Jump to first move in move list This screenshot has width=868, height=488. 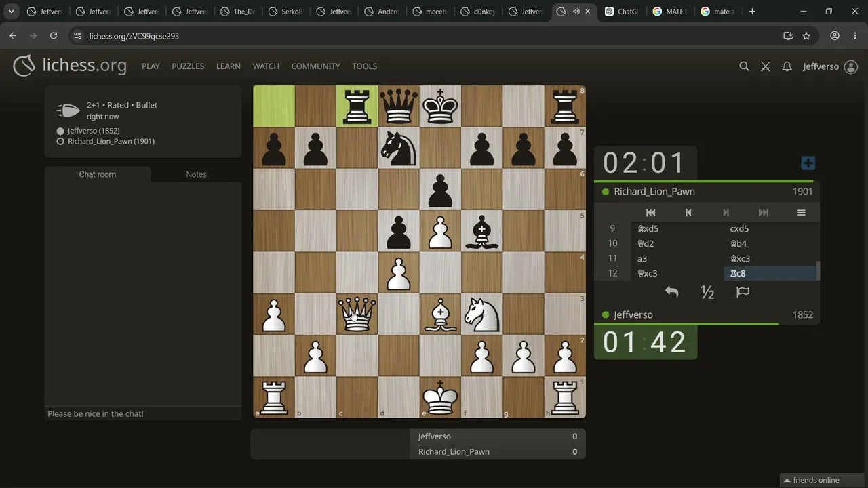click(x=650, y=213)
